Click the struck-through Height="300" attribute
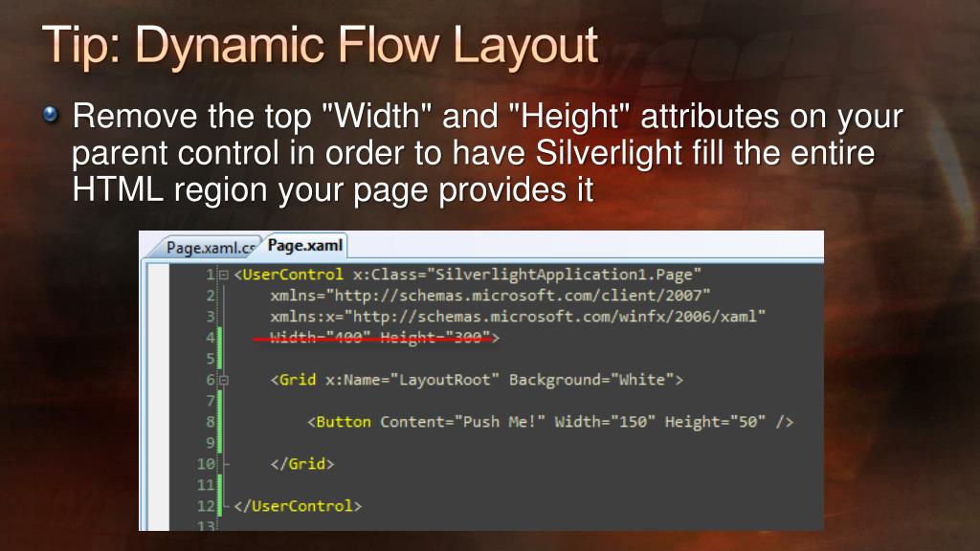Image resolution: width=980 pixels, height=551 pixels. [435, 338]
